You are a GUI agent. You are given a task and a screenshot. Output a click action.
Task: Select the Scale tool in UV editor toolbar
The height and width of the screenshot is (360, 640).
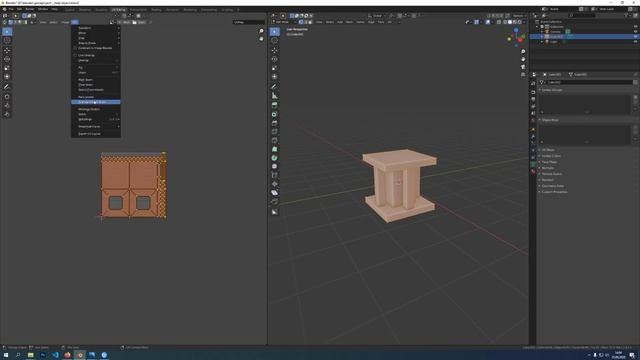tap(7, 68)
